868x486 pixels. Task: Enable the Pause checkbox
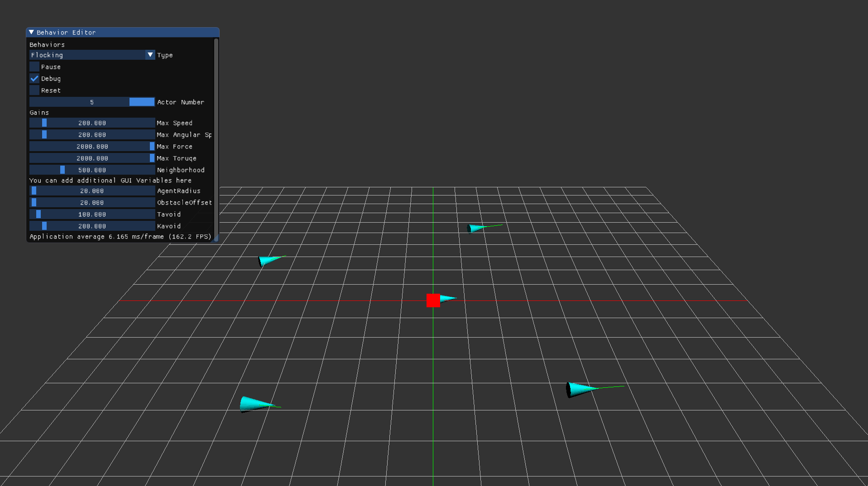(x=34, y=67)
